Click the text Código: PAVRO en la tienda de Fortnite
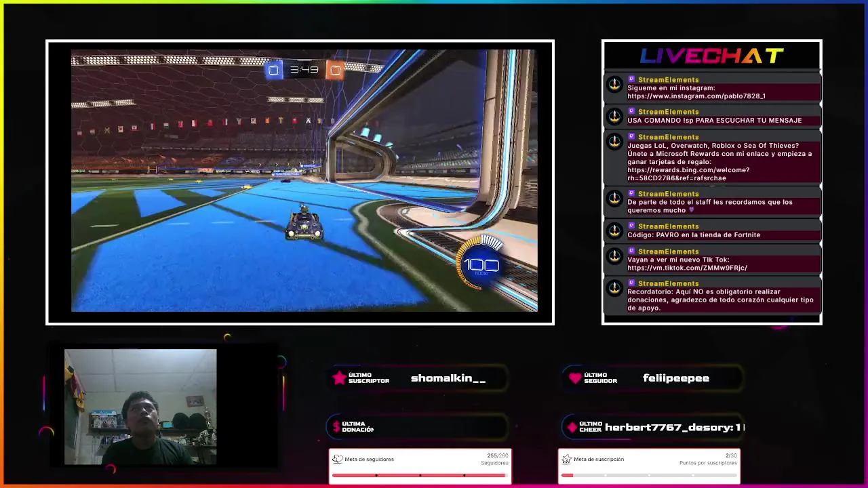The width and height of the screenshot is (868, 488). point(694,235)
